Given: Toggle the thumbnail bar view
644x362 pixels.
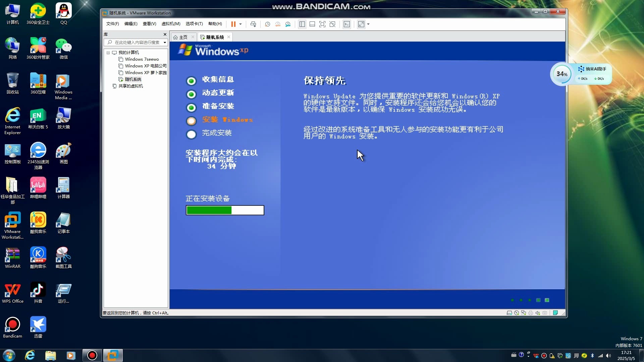Looking at the screenshot, I should click(x=312, y=24).
